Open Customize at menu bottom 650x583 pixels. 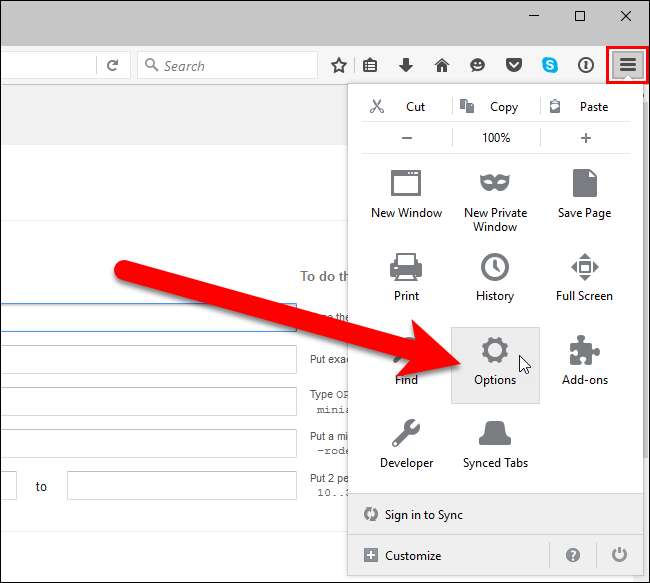coord(412,555)
